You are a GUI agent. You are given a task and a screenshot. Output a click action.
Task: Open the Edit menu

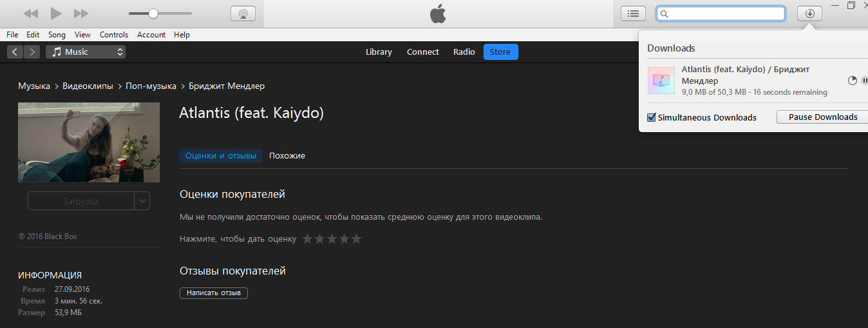tap(33, 35)
